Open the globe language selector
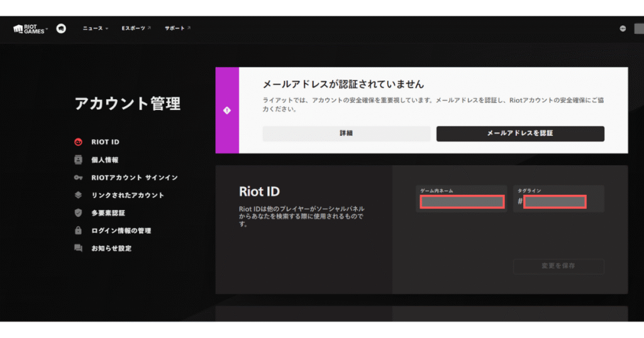 coord(623,28)
